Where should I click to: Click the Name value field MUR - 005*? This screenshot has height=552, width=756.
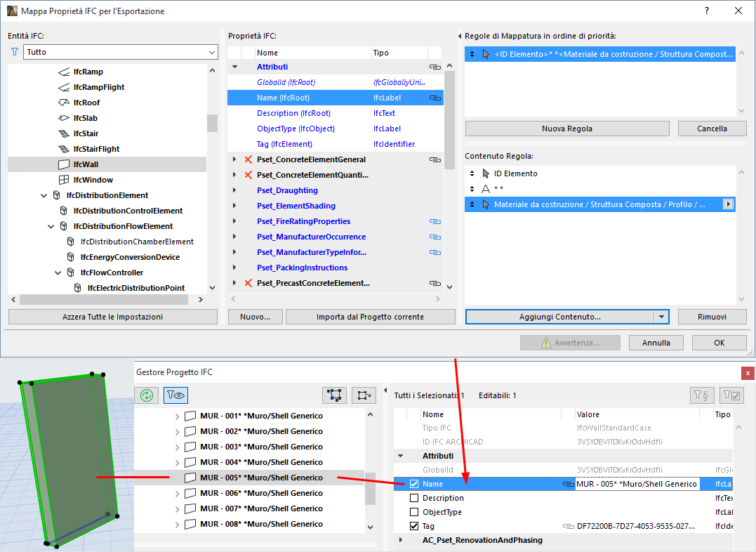point(637,484)
